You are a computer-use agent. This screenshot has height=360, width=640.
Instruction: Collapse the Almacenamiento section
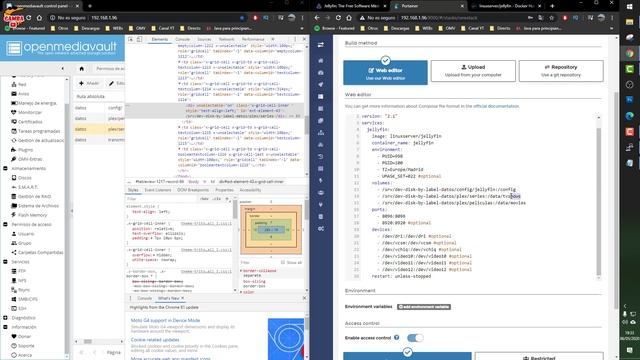[5, 169]
